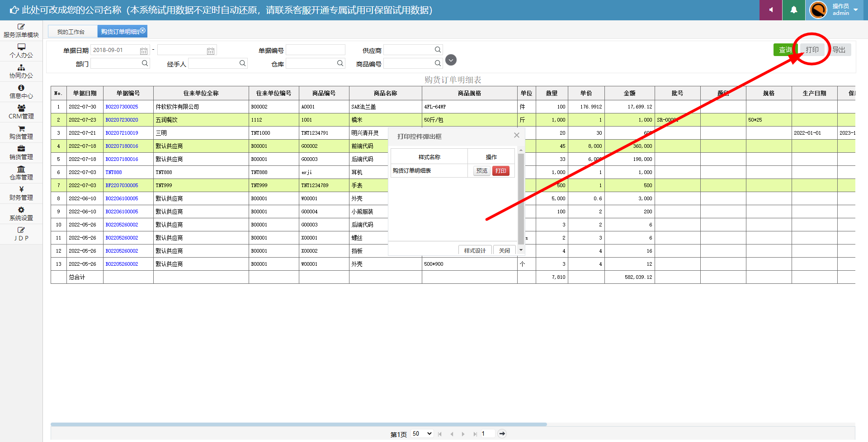Click the 往来单位全称 column header
This screenshot has height=442, width=868.
point(201,93)
